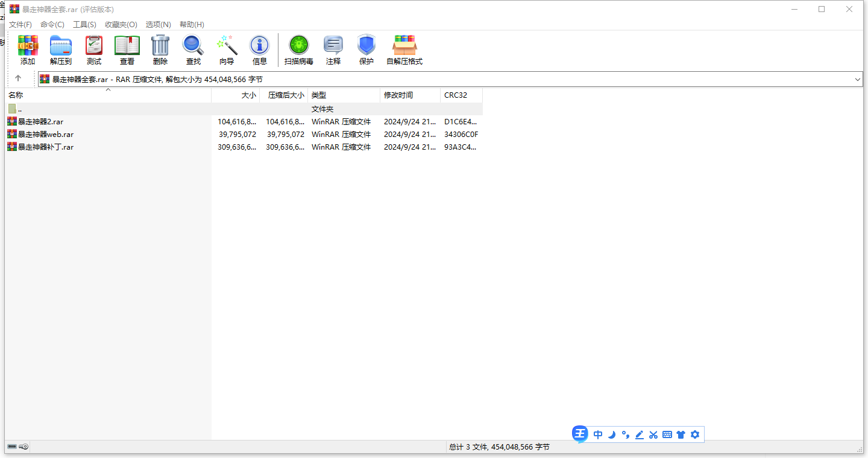Launch the 向导 (Wizard) wand icon
The image size is (868, 458).
point(227,50)
